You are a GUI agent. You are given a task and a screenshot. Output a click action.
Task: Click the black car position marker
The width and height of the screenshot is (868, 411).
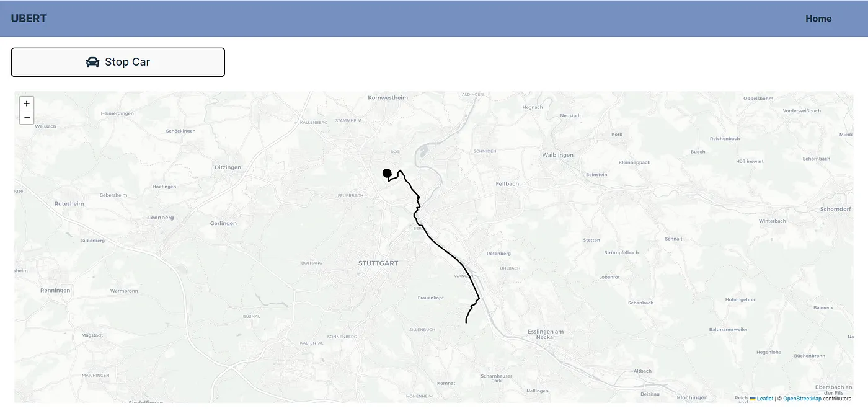(x=387, y=173)
